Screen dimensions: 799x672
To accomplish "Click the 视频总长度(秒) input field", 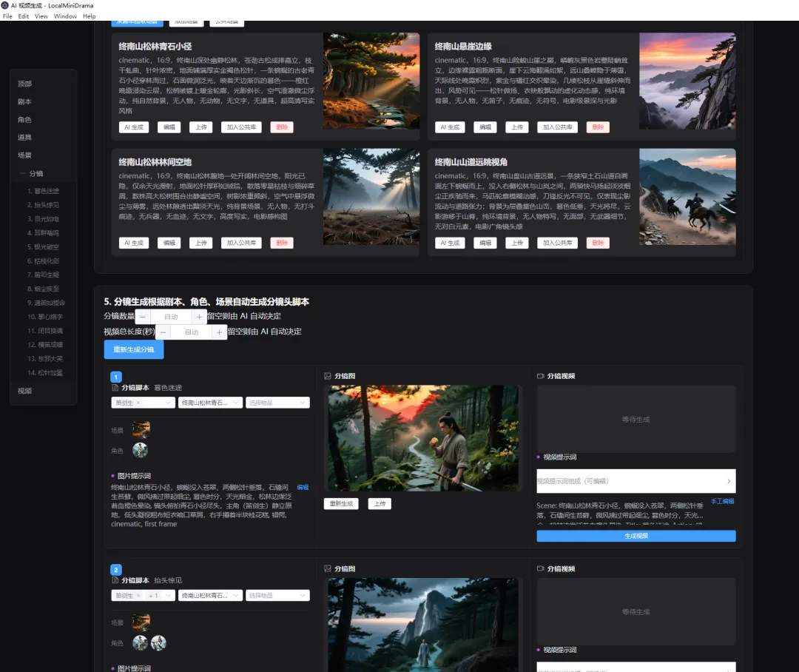I will (191, 332).
